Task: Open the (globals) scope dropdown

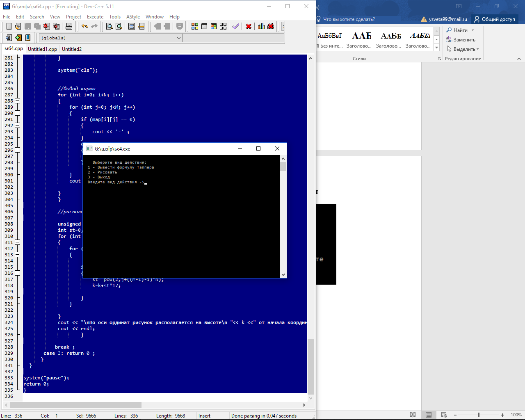Action: pyautogui.click(x=178, y=38)
